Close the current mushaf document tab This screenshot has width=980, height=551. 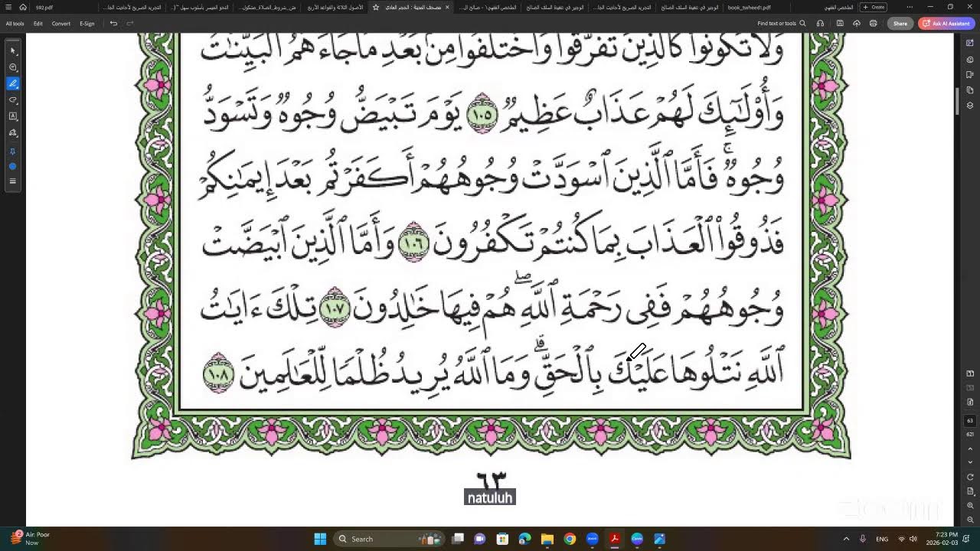click(447, 7)
